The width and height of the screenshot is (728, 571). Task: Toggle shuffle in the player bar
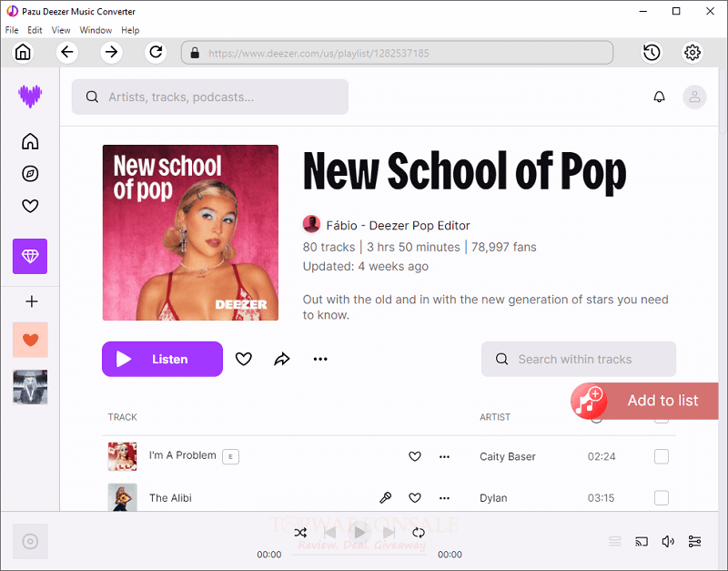coord(300,533)
